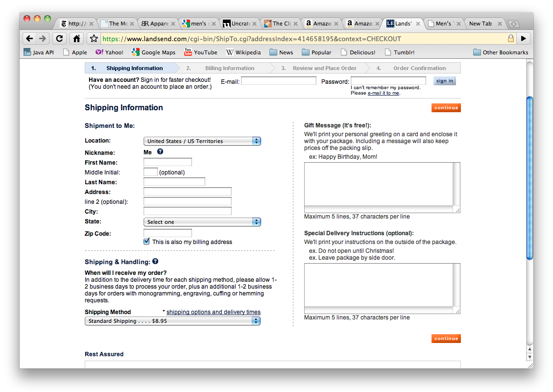Screen dimensions: 553x392
Task: Open the Shipping Method dropdown
Action: point(172,321)
